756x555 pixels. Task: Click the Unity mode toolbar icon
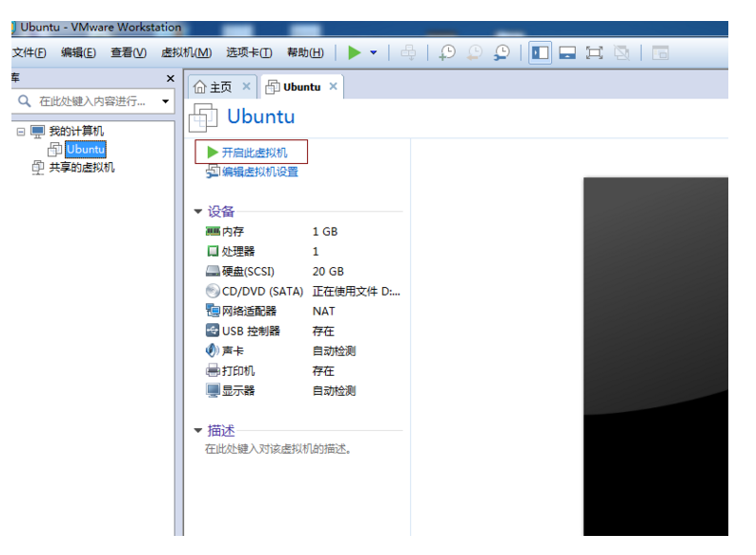pos(622,52)
